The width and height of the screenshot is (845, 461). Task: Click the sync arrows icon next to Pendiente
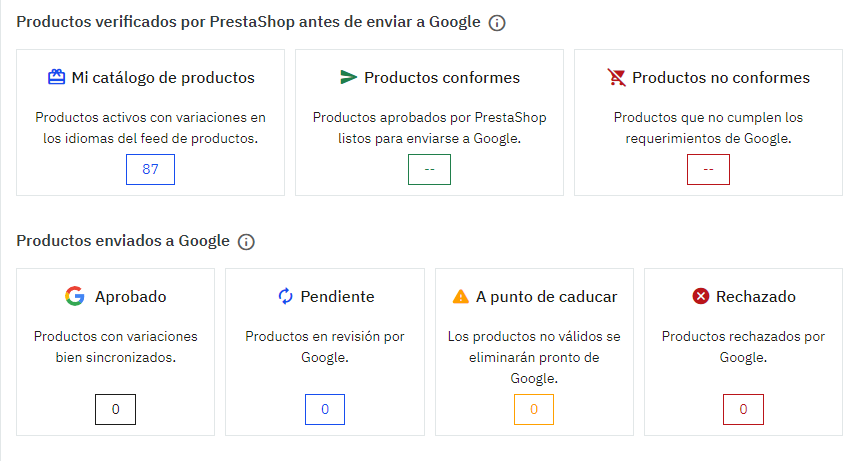click(285, 296)
